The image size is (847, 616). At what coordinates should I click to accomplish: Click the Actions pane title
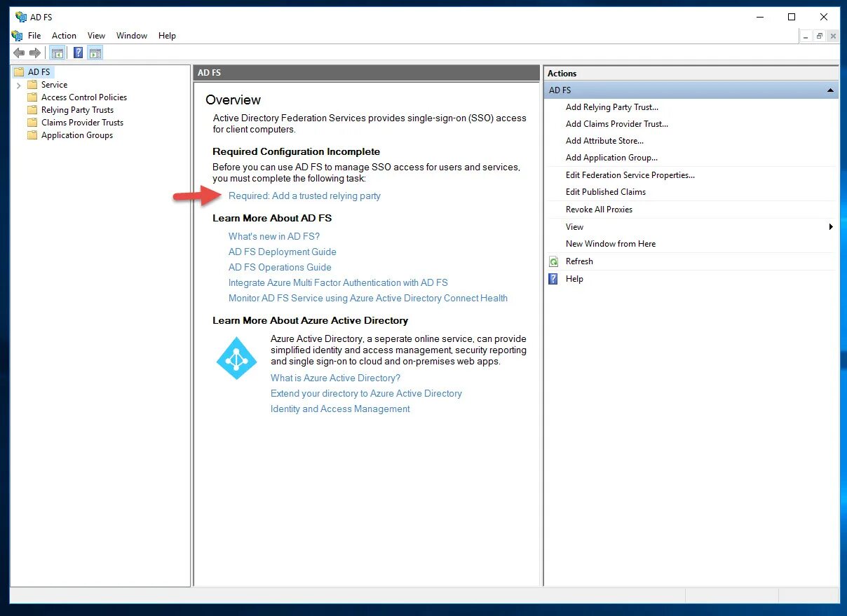[x=562, y=74]
